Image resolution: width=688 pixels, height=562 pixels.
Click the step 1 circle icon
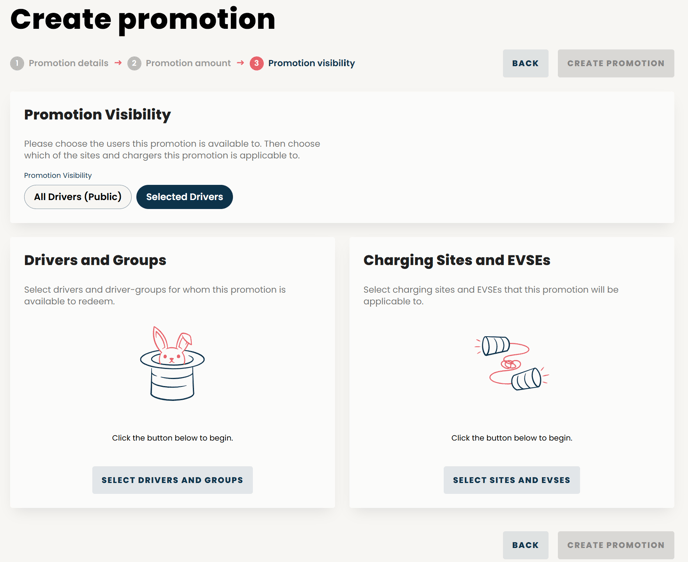click(17, 63)
